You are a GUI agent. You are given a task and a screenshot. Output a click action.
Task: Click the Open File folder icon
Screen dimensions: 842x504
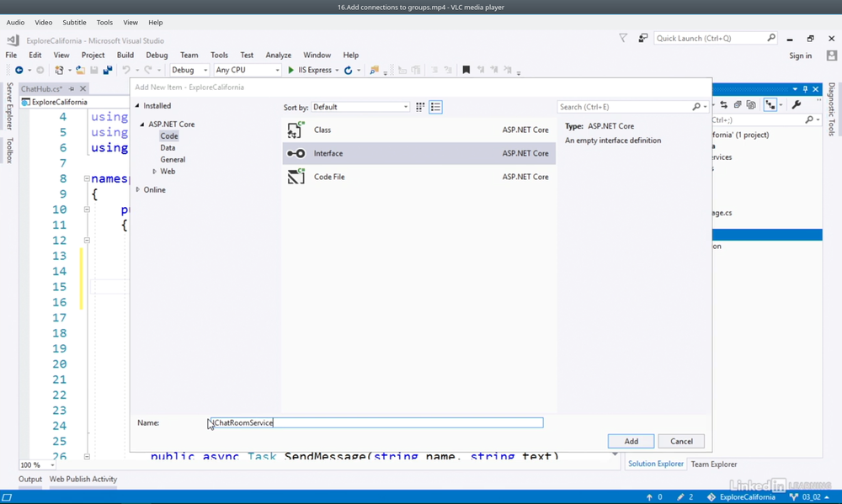tap(80, 70)
